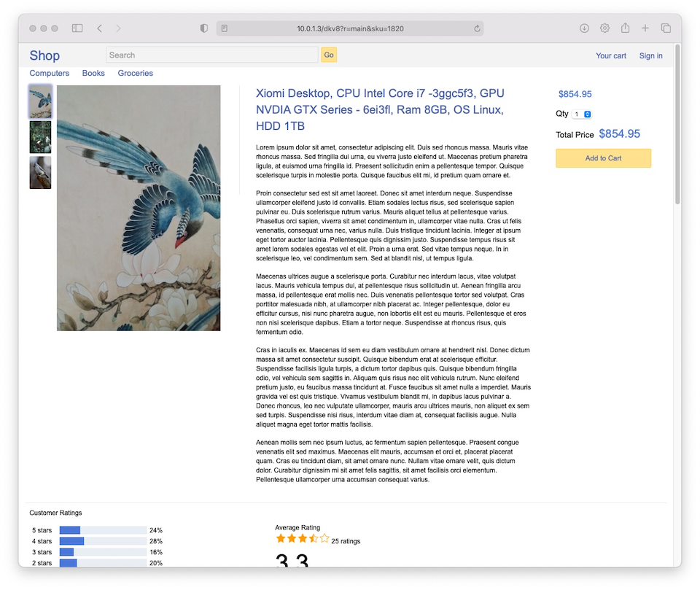700x590 pixels.
Task: Open the Computers category menu
Action: pyautogui.click(x=50, y=73)
